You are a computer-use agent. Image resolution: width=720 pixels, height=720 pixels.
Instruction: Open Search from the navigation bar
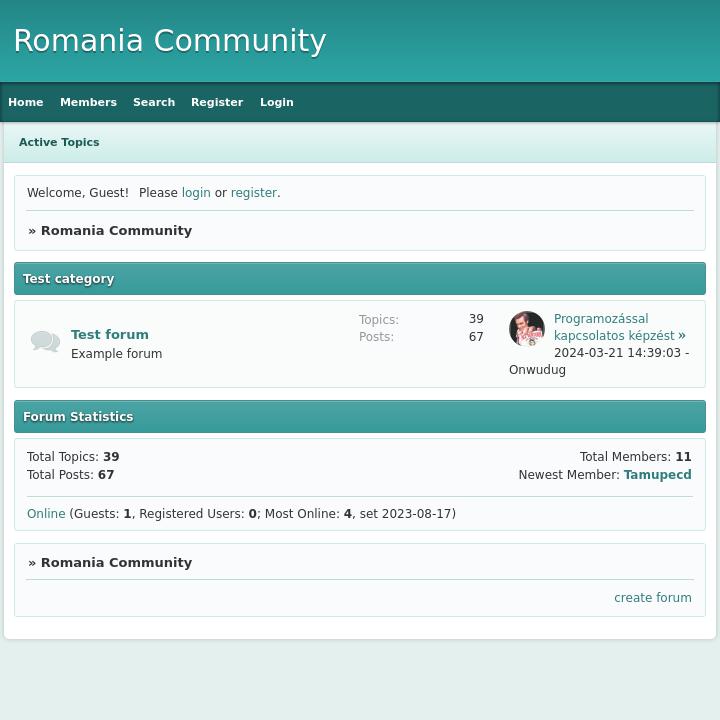(x=154, y=102)
